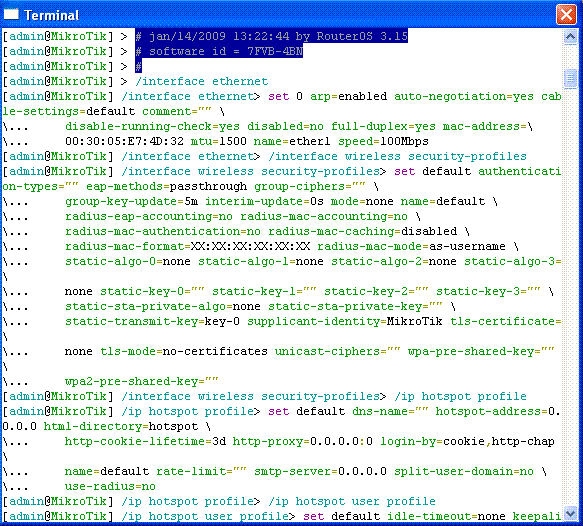Click 'login-by=cookie,http-chap' text
Viewport: 583px width, 526px height.
coord(467,441)
